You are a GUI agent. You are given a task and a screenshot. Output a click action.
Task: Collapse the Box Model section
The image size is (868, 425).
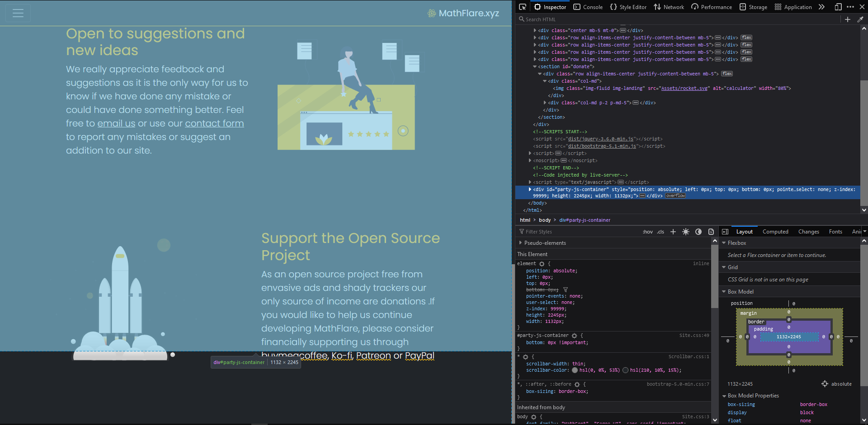pyautogui.click(x=724, y=292)
